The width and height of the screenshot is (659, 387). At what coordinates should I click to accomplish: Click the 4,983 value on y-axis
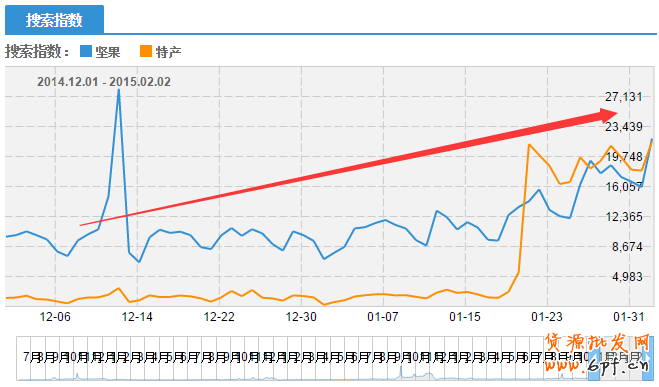pyautogui.click(x=627, y=277)
